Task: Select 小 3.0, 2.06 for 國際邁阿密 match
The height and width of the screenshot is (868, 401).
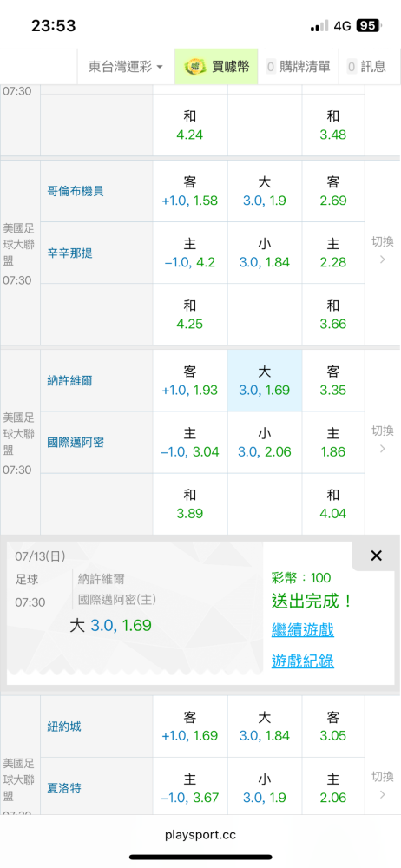Action: [264, 443]
